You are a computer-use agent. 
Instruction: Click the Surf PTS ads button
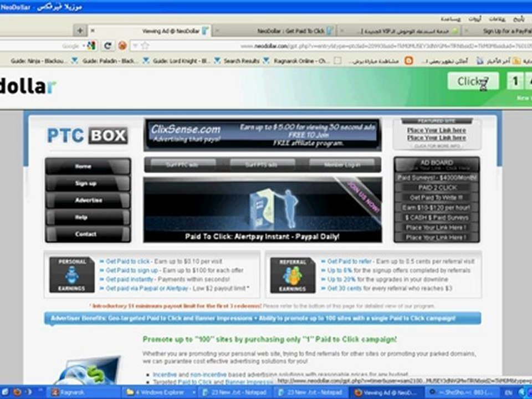click(x=261, y=165)
